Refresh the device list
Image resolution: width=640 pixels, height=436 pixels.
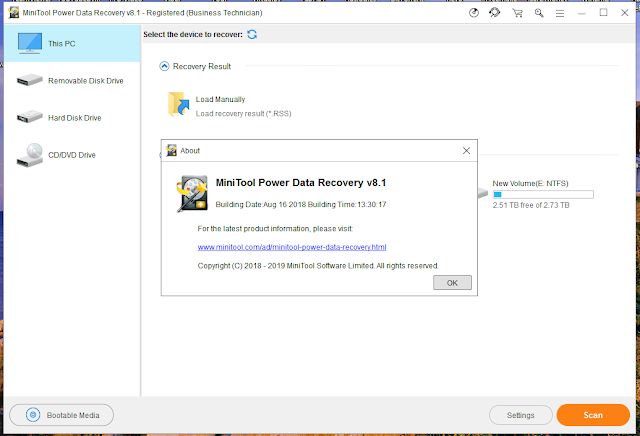[x=252, y=34]
